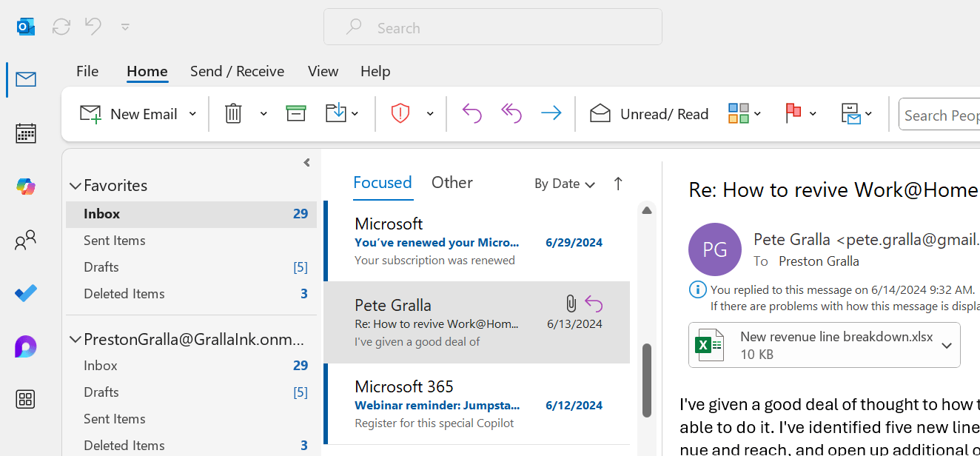Open Quick Steps with the colored squares icon

pos(738,113)
